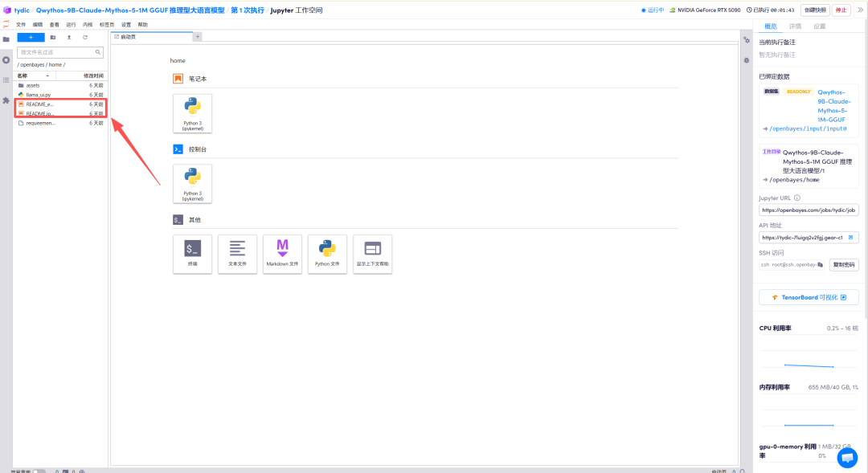Image resolution: width=868 pixels, height=473 pixels.
Task: Open a new 终端 terminal
Action: (193, 254)
